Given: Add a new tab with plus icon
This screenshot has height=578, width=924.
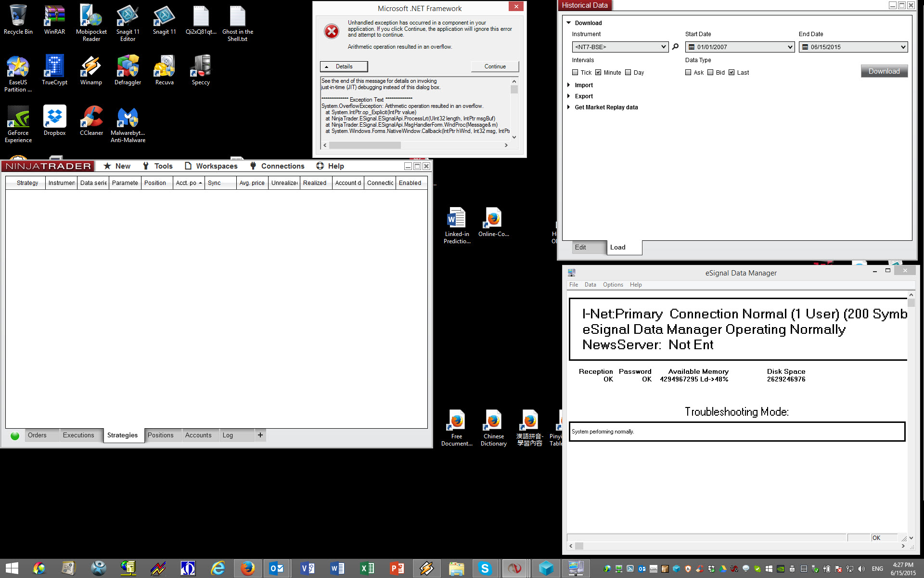Looking at the screenshot, I should pos(260,435).
